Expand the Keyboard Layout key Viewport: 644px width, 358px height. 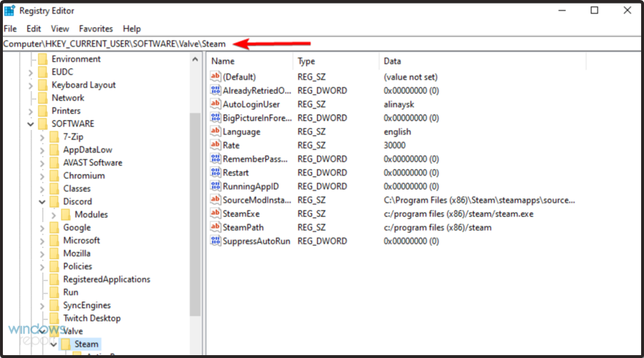click(30, 85)
